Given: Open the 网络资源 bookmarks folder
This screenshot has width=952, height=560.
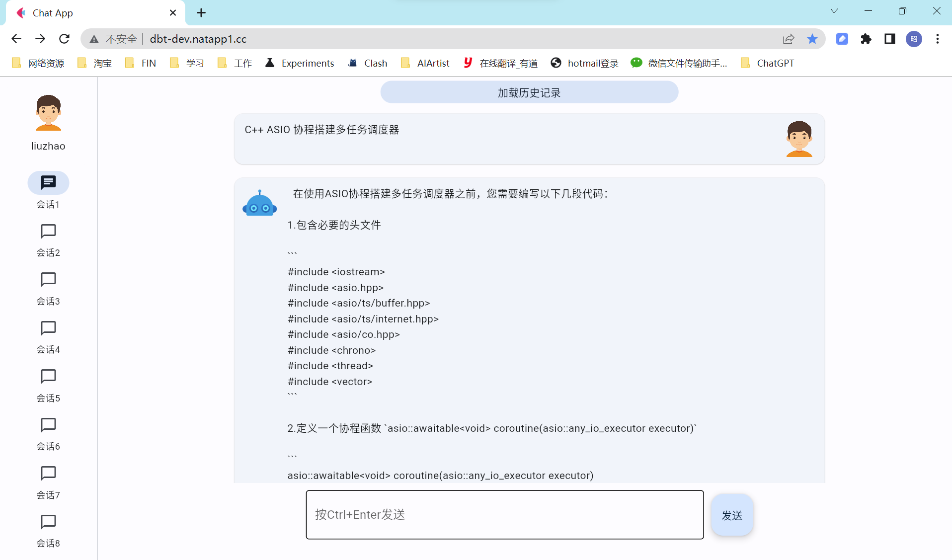Looking at the screenshot, I should point(38,63).
